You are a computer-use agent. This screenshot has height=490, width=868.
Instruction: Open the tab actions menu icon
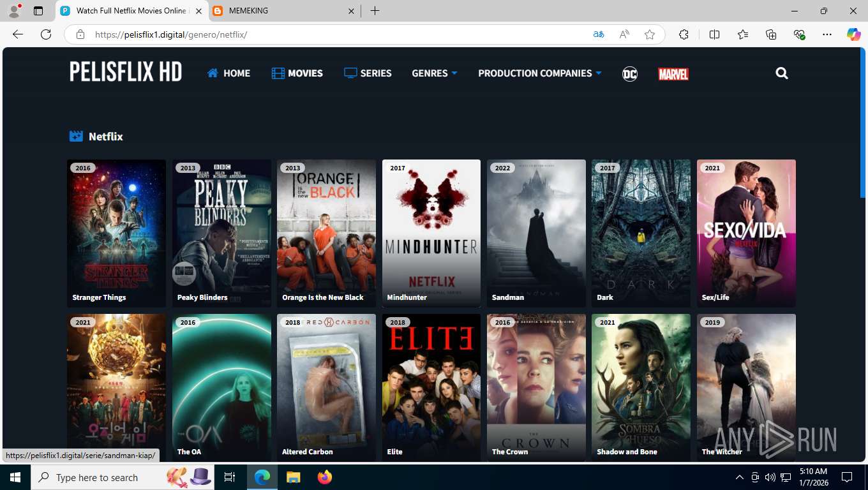point(38,11)
